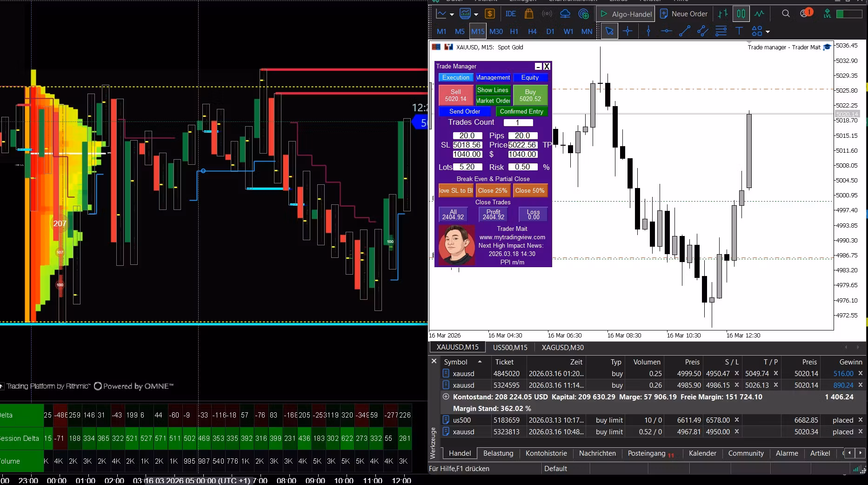This screenshot has height=485, width=868.
Task: Open the search magnifier icon
Action: tap(786, 14)
